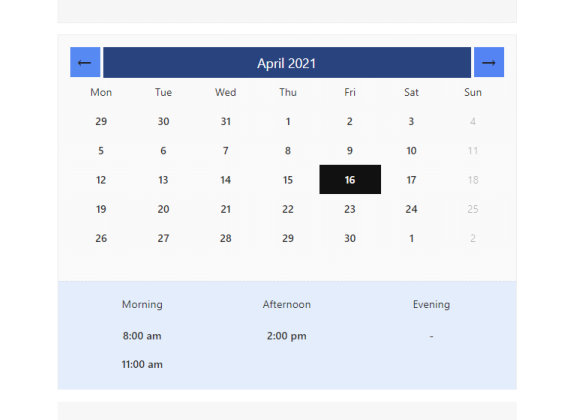Choose the 11:00 am time slot

pyautogui.click(x=142, y=364)
